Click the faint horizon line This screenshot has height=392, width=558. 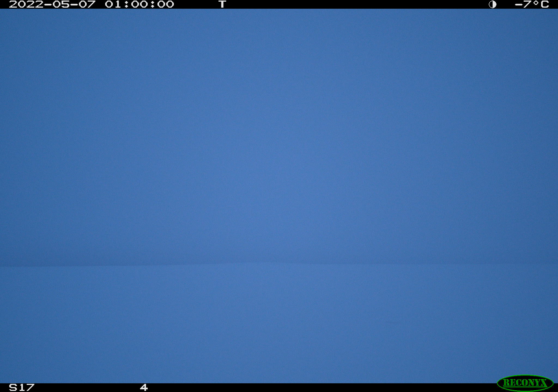(279, 264)
